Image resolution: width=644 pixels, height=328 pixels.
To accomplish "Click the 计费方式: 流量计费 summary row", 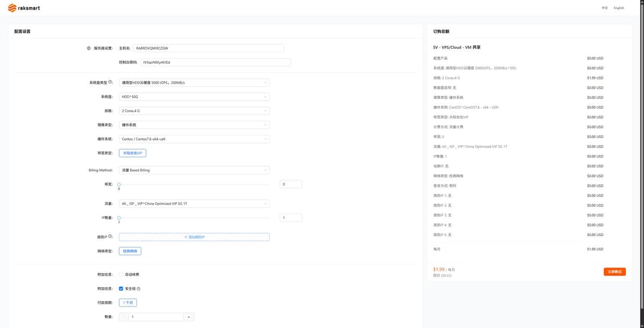I will pyautogui.click(x=519, y=127).
